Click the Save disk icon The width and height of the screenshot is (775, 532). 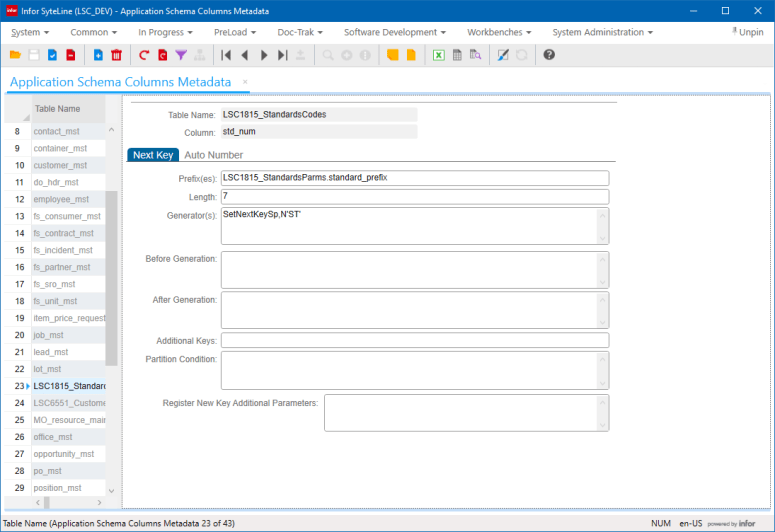point(34,55)
